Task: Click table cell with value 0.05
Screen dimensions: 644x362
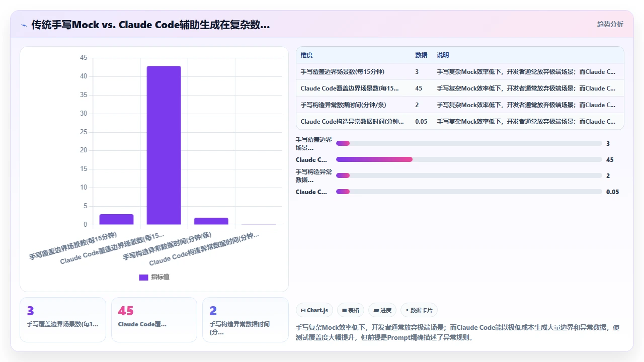Action: pos(421,121)
